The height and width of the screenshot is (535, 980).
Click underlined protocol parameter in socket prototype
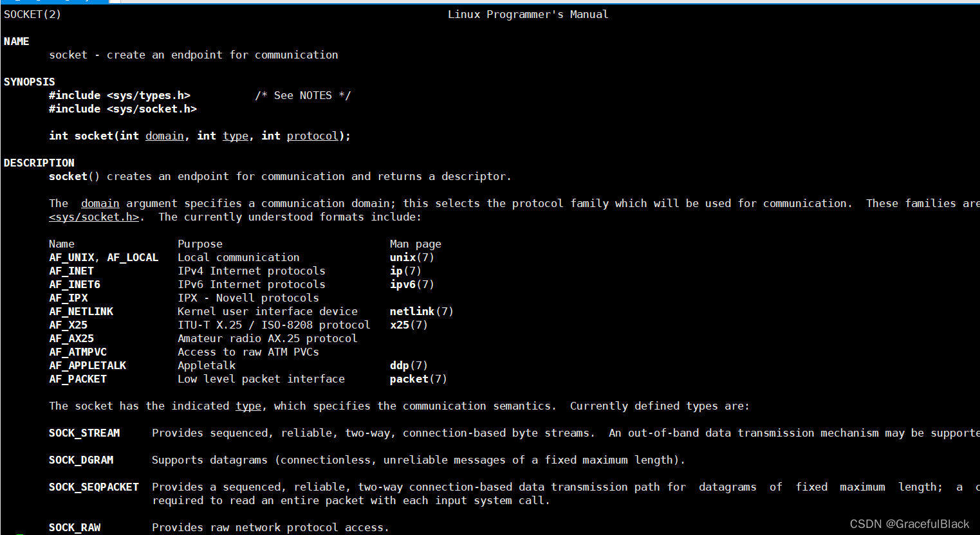tap(313, 136)
